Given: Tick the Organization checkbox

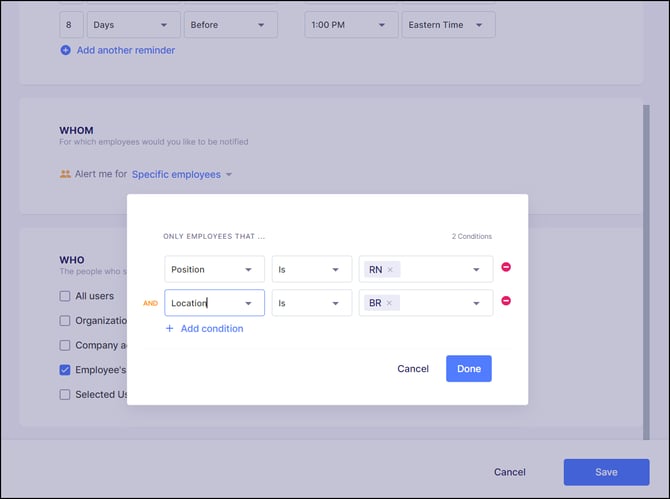Looking at the screenshot, I should click(x=65, y=320).
